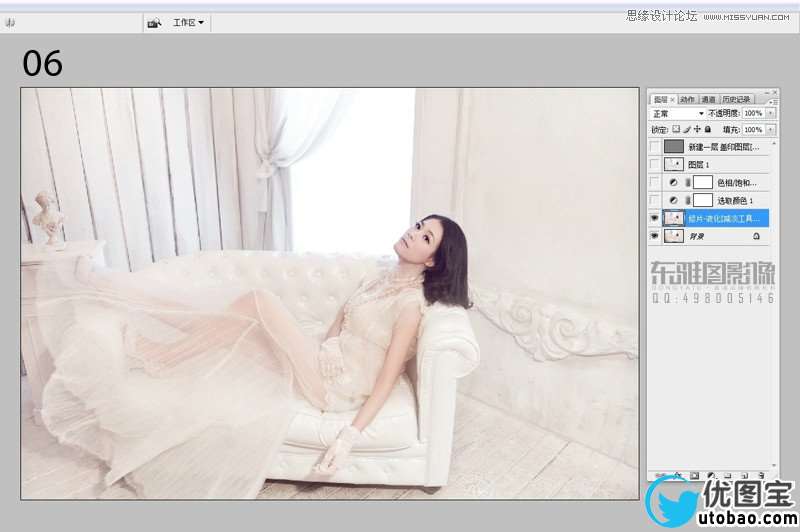The image size is (800, 532).
Task: Hide the highlighted blue layer via eye icon
Action: point(654,218)
